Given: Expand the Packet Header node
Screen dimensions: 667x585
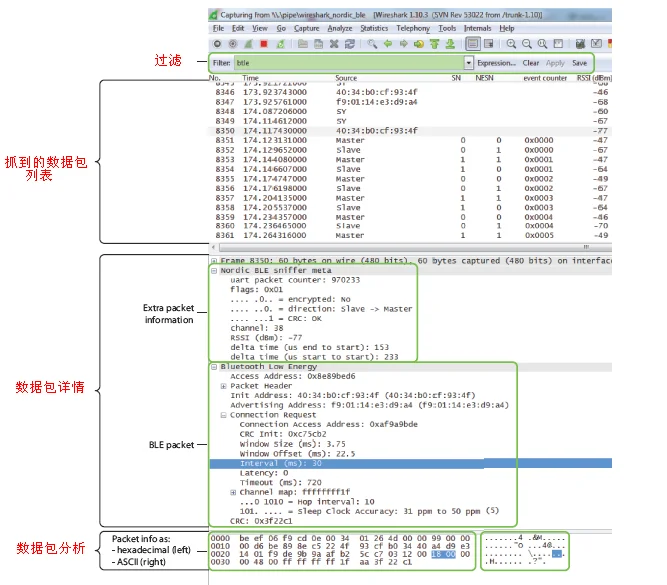Looking at the screenshot, I should (x=223, y=386).
